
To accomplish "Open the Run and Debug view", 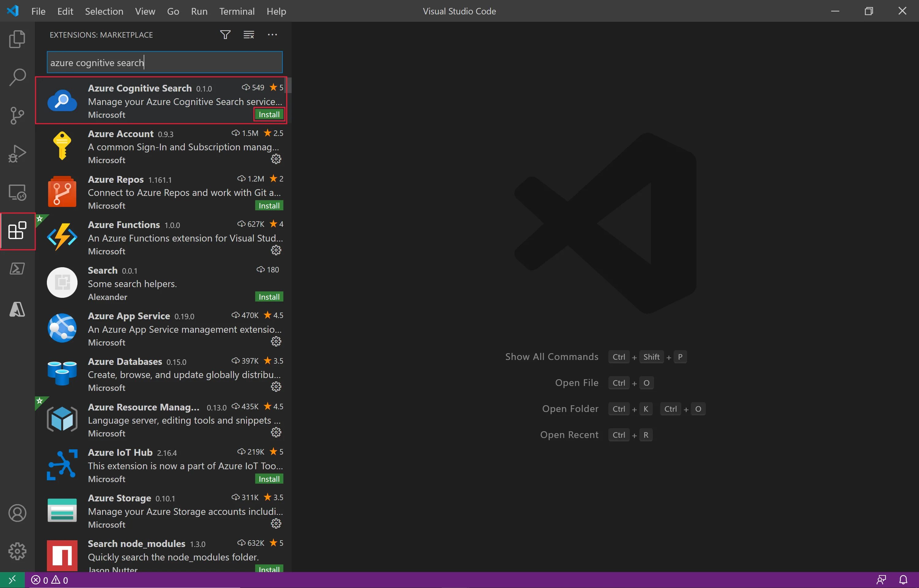I will pyautogui.click(x=17, y=154).
